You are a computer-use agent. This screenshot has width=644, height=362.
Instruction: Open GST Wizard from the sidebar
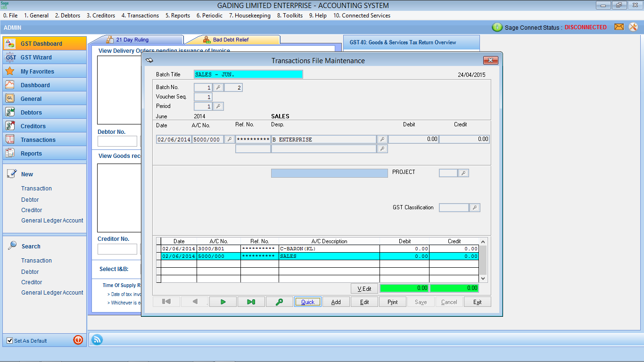(x=45, y=57)
